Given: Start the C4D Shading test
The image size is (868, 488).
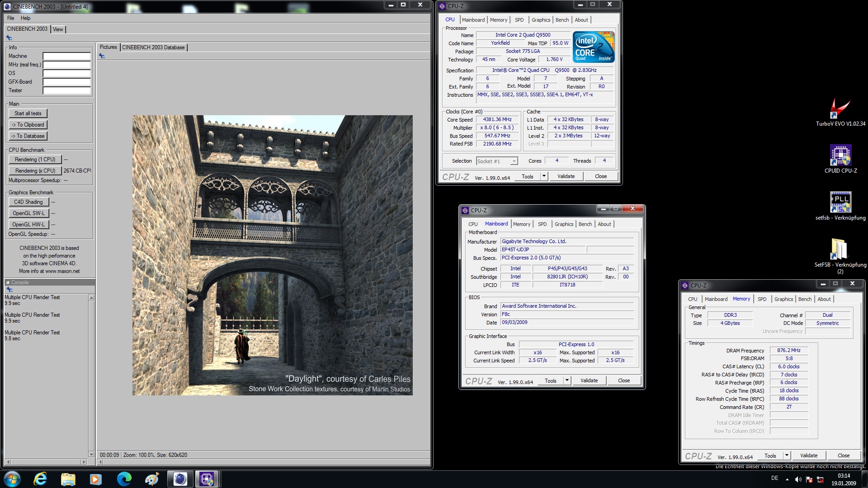Looking at the screenshot, I should click(28, 202).
